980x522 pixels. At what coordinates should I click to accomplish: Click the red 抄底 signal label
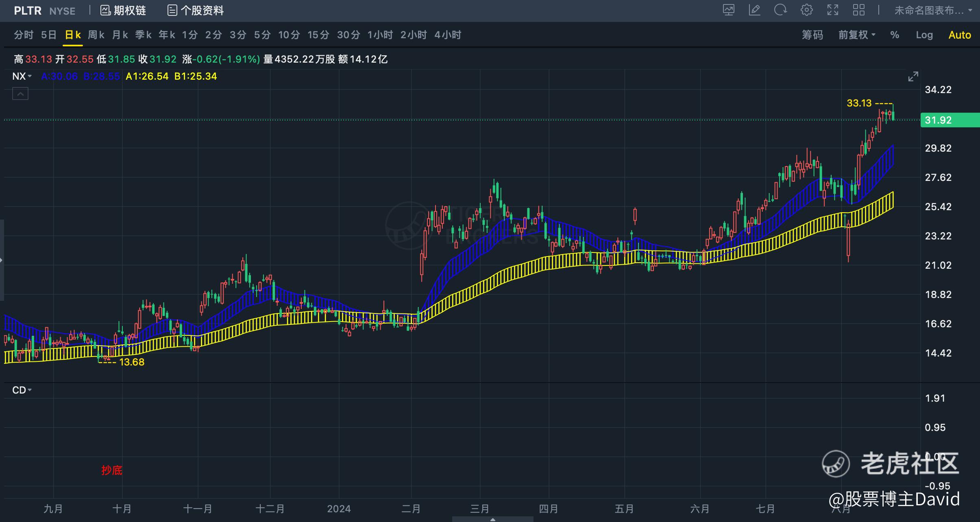coord(112,470)
